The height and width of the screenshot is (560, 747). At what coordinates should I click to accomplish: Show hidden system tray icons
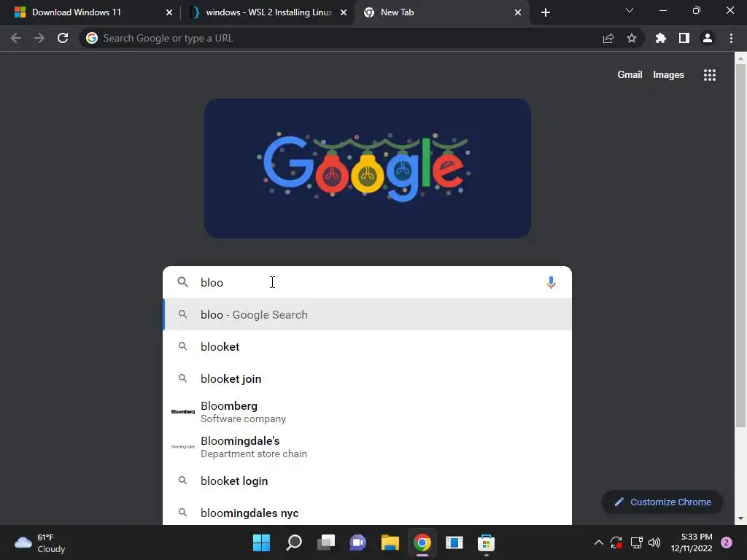[x=598, y=542]
